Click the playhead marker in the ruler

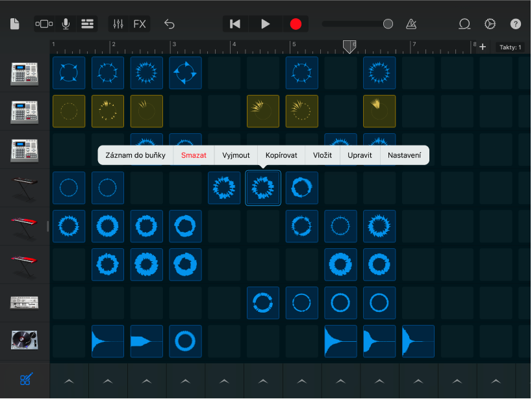[x=349, y=47]
